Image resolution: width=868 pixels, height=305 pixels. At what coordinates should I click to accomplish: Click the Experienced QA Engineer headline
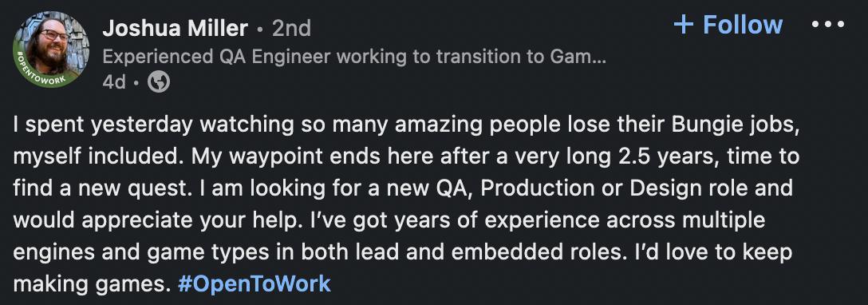354,57
